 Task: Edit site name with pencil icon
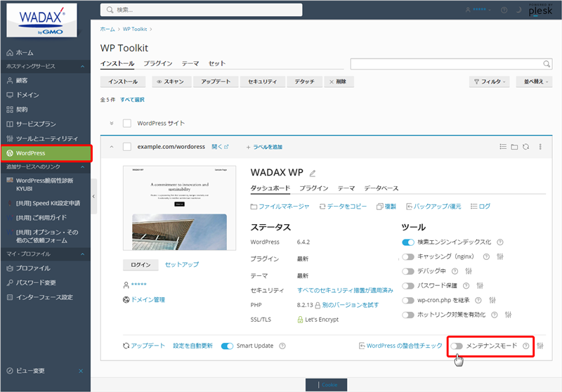pos(313,173)
